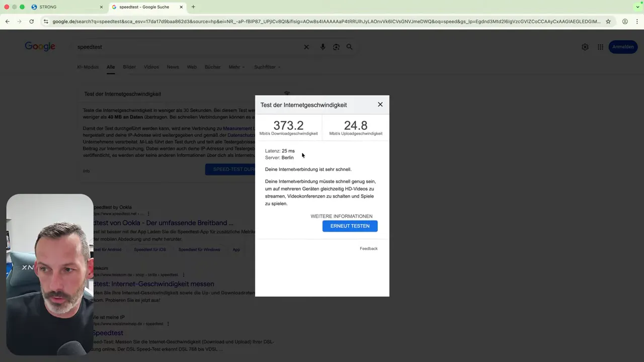Open the profile icon right of the address bar
The width and height of the screenshot is (644, 362).
point(625,22)
